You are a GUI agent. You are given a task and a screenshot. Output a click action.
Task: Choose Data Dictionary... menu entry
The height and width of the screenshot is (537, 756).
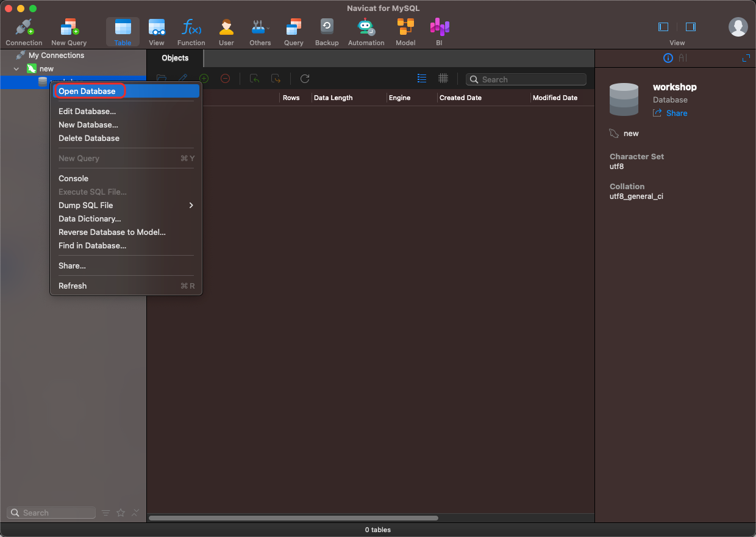click(x=126, y=218)
